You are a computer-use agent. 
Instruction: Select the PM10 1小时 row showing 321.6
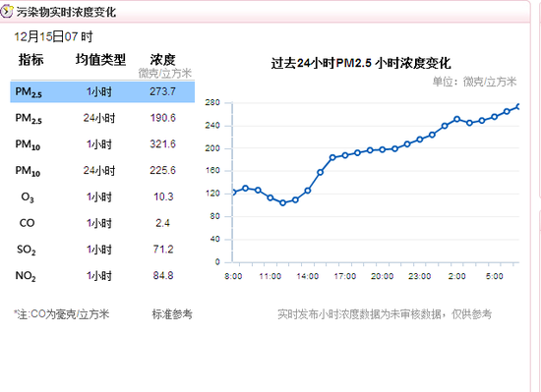[102, 144]
